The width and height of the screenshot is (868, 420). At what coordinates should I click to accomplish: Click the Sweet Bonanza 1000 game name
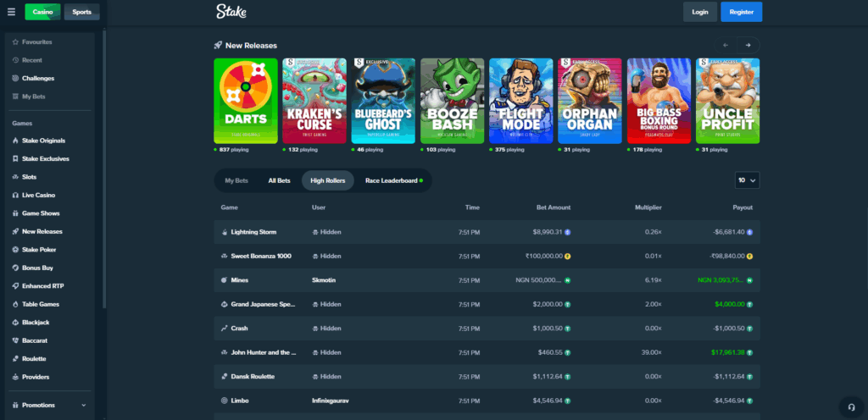point(261,257)
